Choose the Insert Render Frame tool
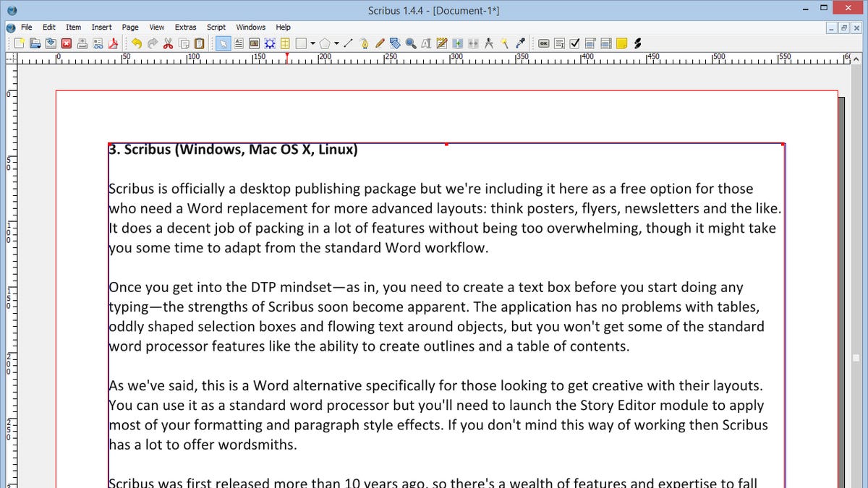This screenshot has width=868, height=488. 270,43
